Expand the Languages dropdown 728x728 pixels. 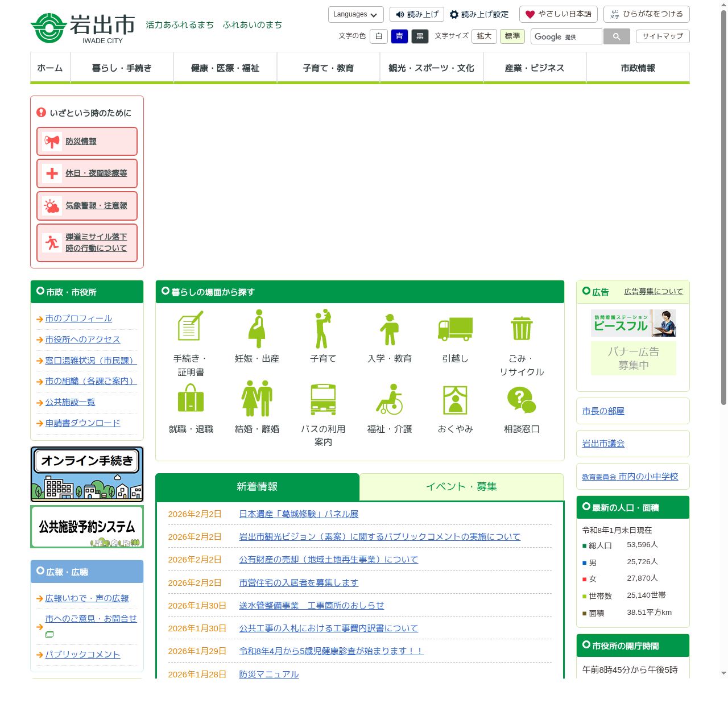pos(355,14)
